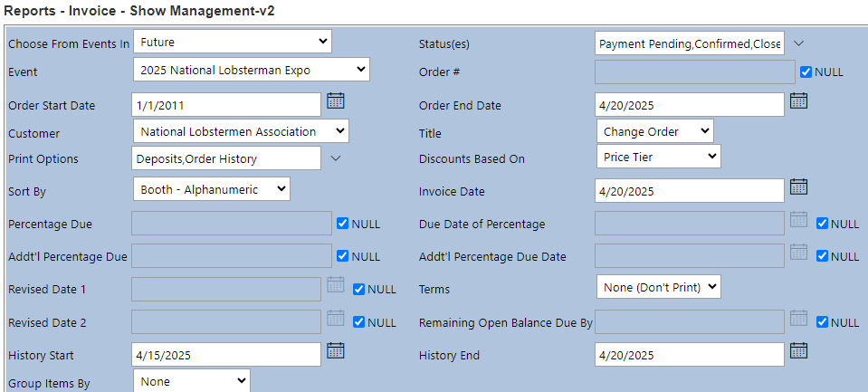Uncheck the Percentage Due NULL checkbox

(x=343, y=224)
